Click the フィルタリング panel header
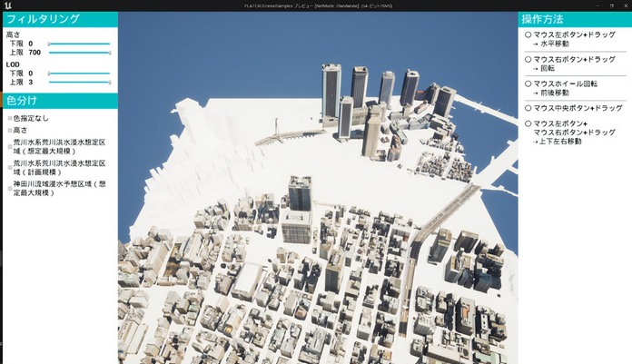 click(x=61, y=19)
